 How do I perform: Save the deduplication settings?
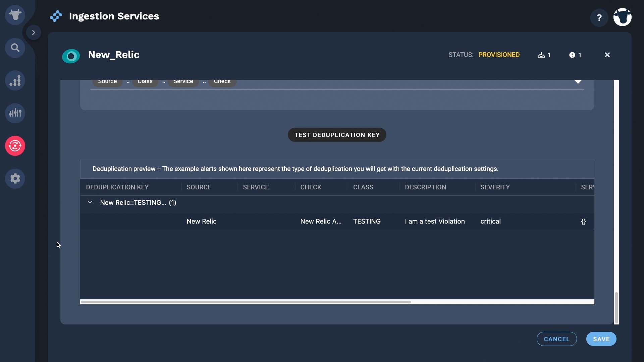(x=601, y=339)
